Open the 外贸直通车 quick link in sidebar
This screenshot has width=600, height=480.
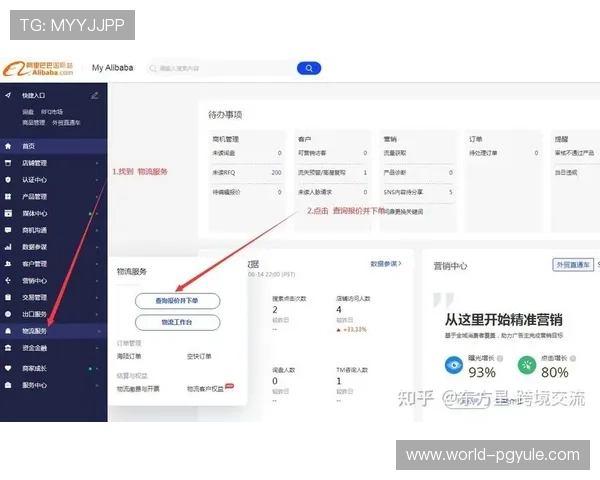click(66, 123)
